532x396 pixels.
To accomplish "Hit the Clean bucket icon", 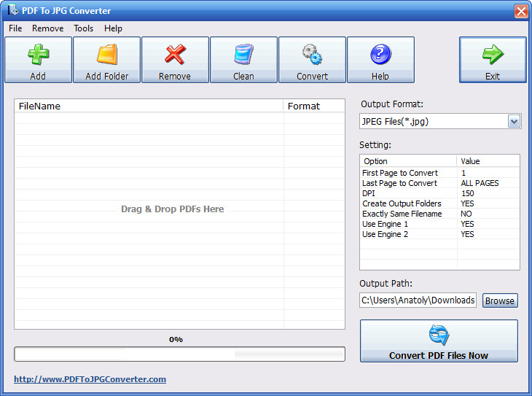I will click(243, 55).
